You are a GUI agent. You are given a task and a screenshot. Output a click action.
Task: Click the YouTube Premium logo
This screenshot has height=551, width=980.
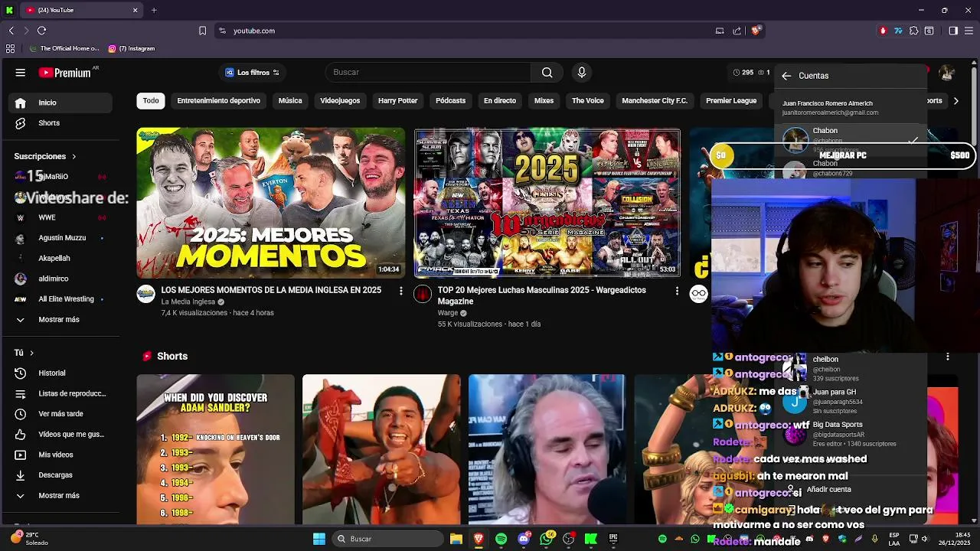(x=69, y=73)
